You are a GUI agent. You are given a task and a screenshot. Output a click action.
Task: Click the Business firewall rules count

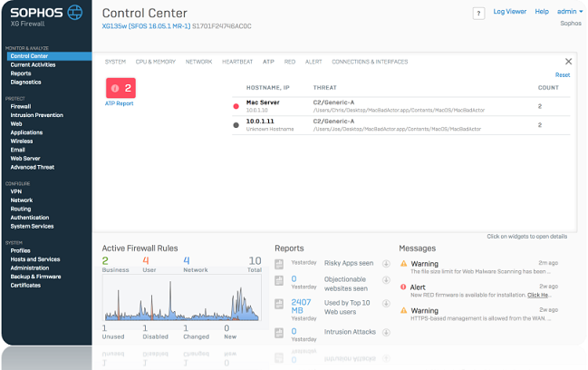[x=105, y=260]
